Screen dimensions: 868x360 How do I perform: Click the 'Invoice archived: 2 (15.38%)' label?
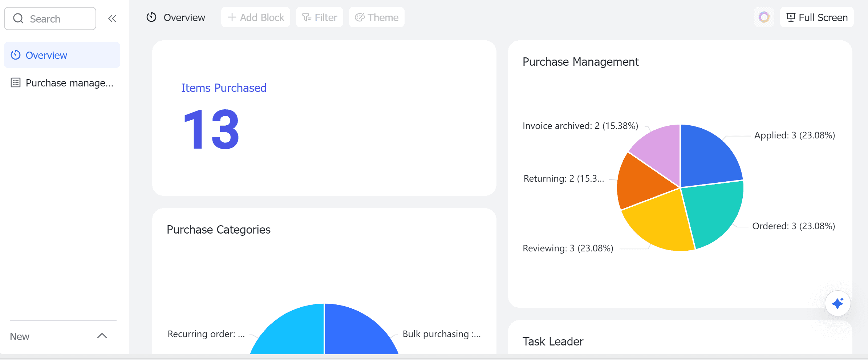click(580, 126)
